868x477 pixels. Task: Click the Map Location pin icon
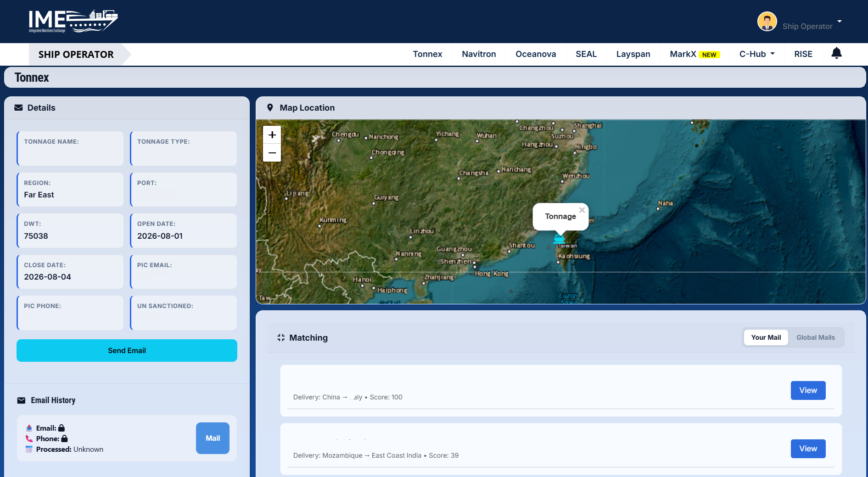[270, 107]
